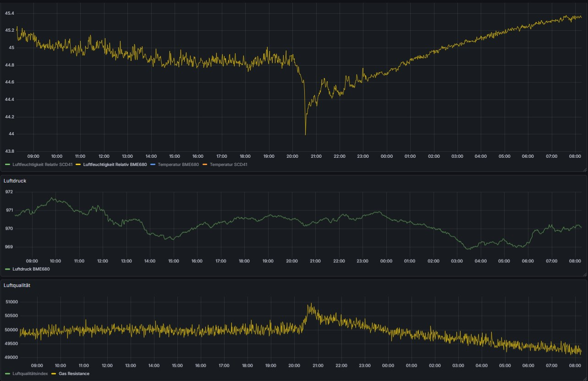Click the humidity dip's lowest point near 20:30

click(x=305, y=134)
